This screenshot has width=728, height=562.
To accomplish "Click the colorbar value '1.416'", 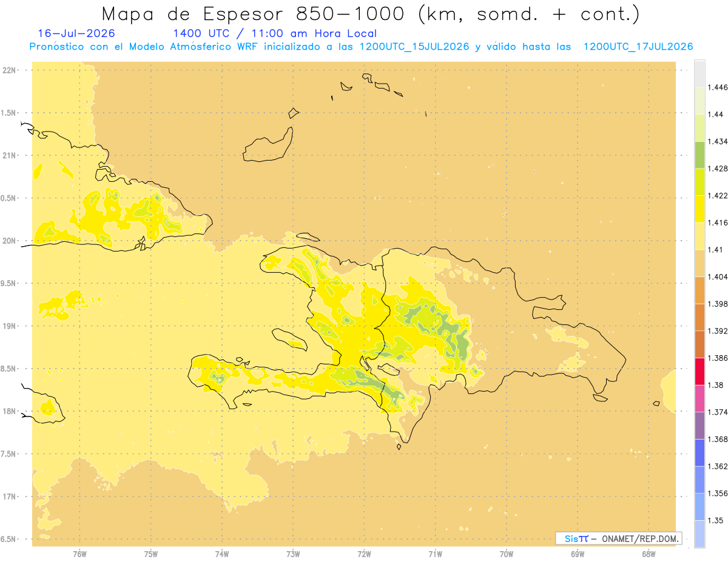I will coord(718,222).
